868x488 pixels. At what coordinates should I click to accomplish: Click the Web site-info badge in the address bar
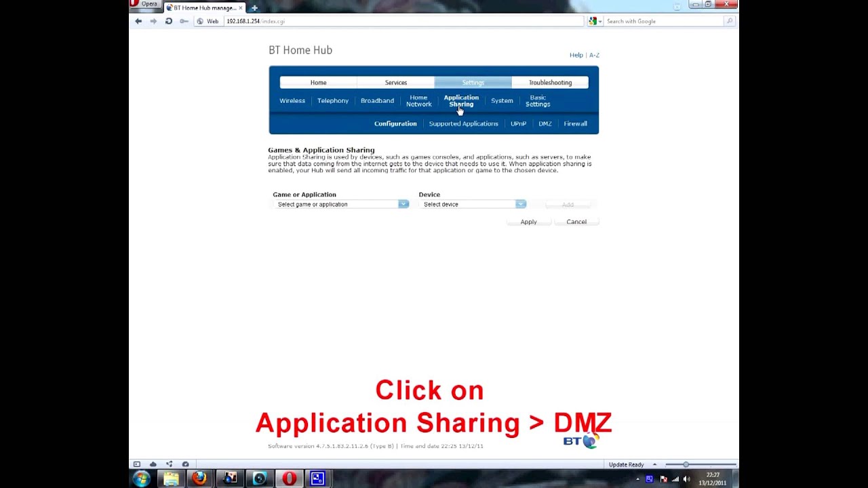[208, 21]
